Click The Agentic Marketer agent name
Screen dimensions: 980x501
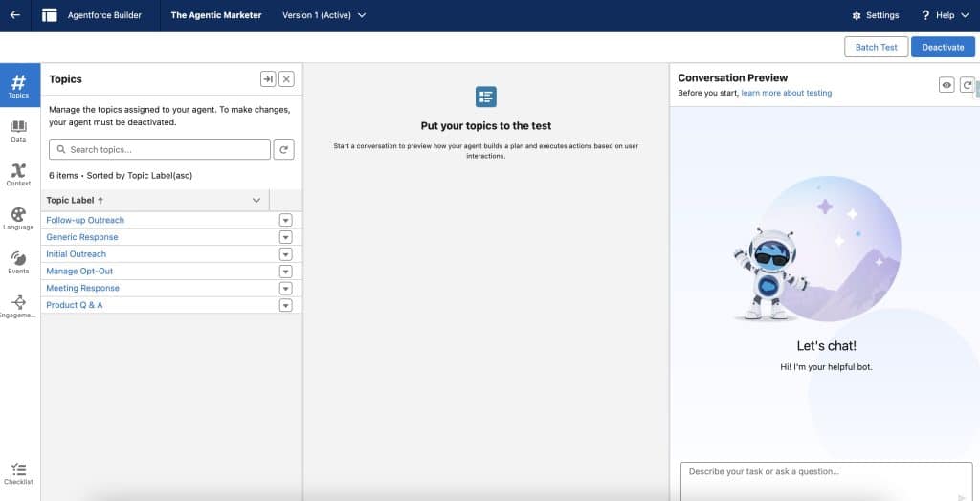216,15
